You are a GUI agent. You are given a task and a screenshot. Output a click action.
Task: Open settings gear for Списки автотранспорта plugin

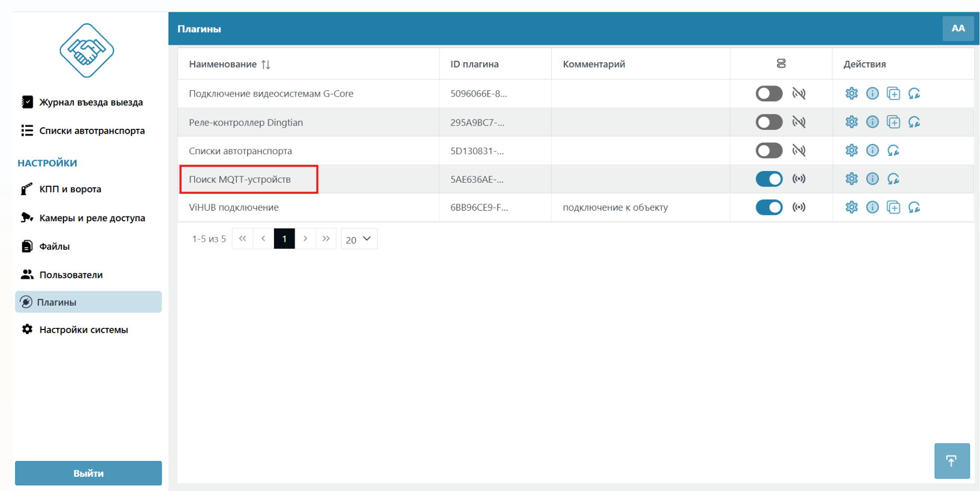click(x=851, y=150)
